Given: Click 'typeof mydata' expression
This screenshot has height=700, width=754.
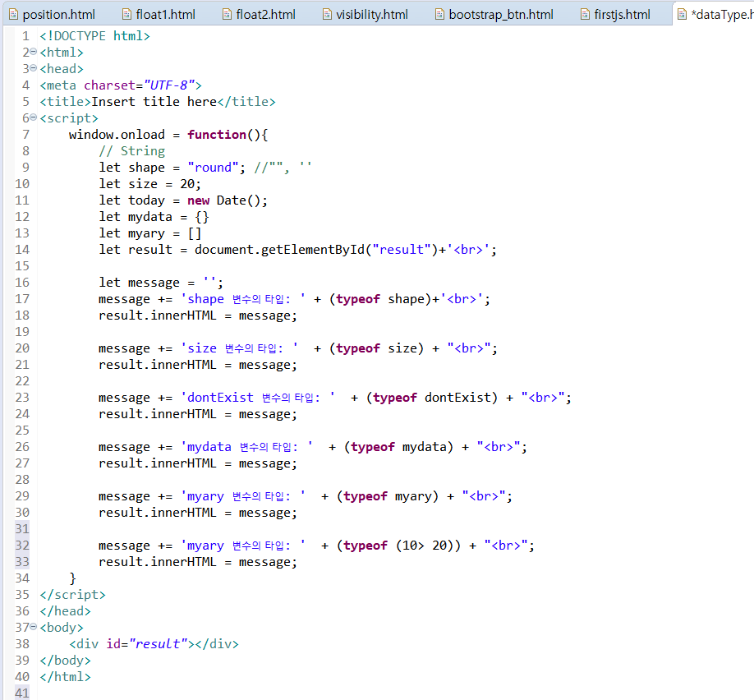Looking at the screenshot, I should point(398,446).
